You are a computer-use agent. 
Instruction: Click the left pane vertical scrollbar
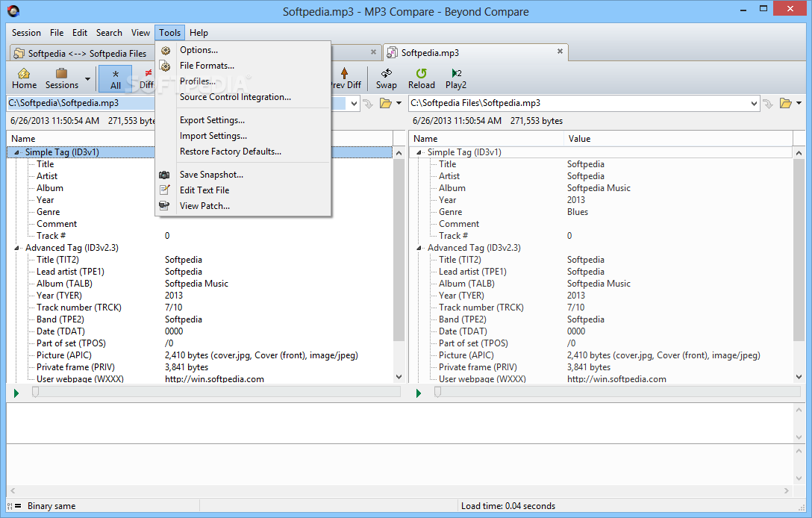point(399,250)
